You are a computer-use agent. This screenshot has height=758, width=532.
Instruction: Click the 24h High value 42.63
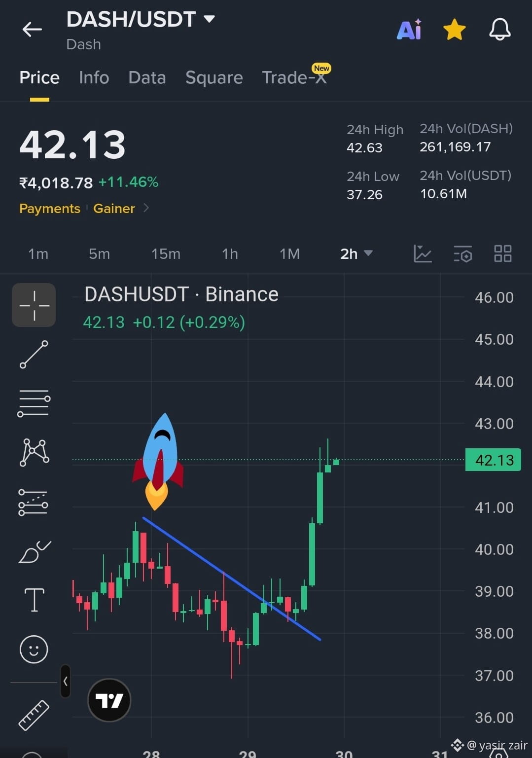[364, 147]
